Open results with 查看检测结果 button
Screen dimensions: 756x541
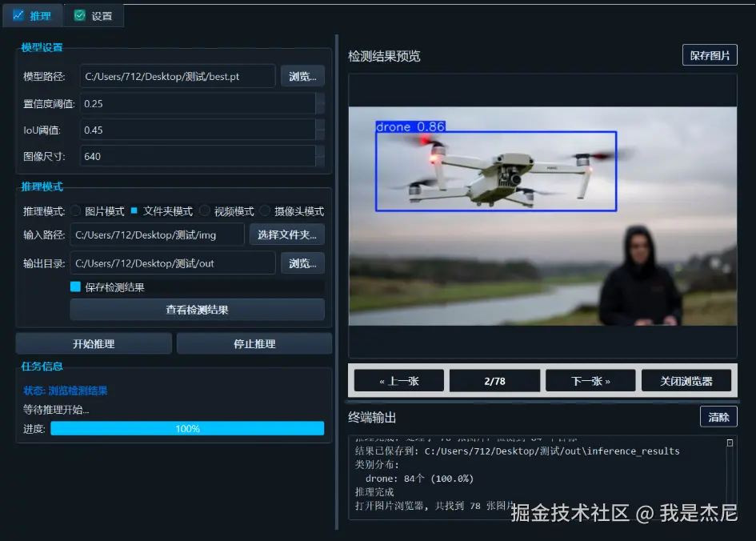[x=197, y=310]
